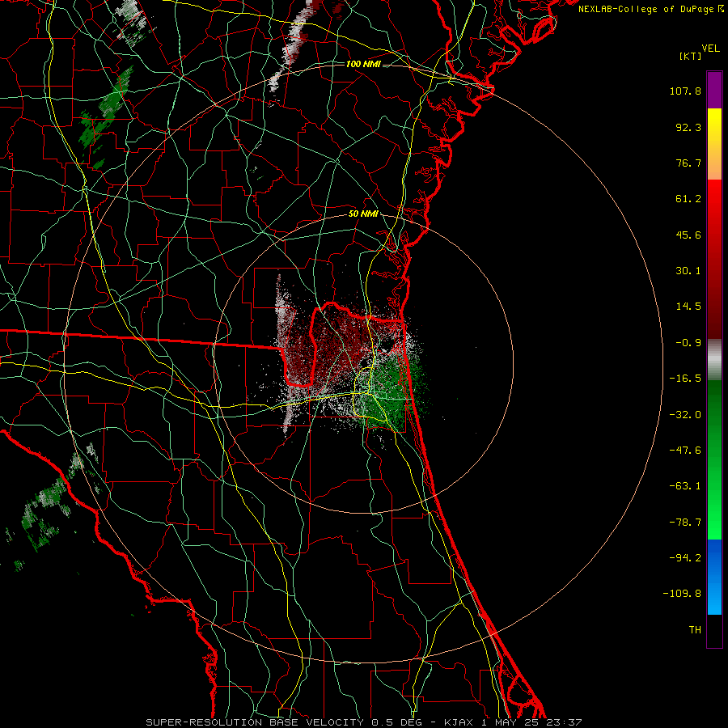Click the 92.3 value on the velocity scale
This screenshot has height=728, width=728.
coord(688,127)
